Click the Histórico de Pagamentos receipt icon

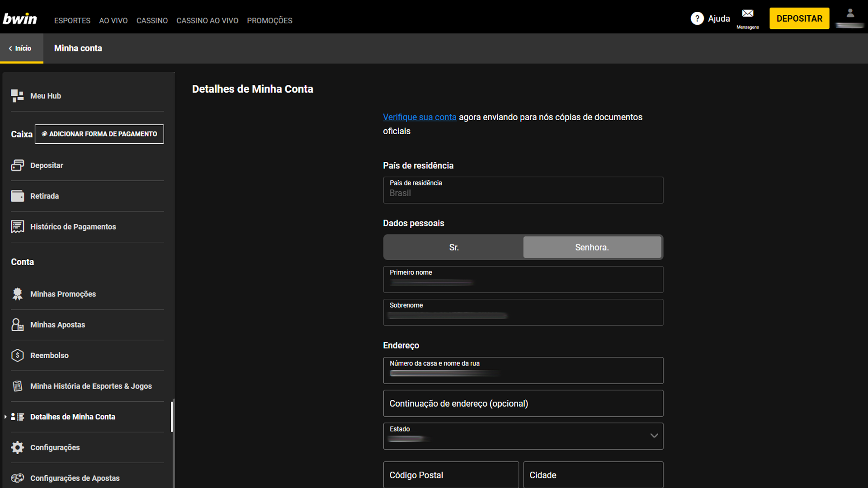point(18,227)
